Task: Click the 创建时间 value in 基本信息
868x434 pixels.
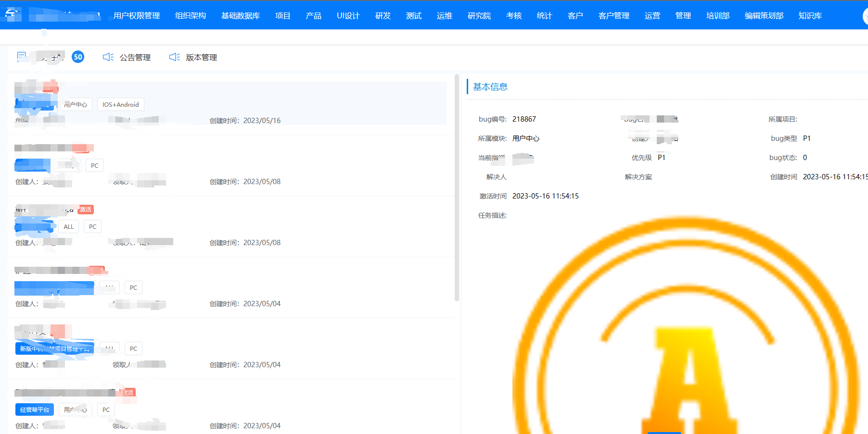Action: [x=835, y=177]
